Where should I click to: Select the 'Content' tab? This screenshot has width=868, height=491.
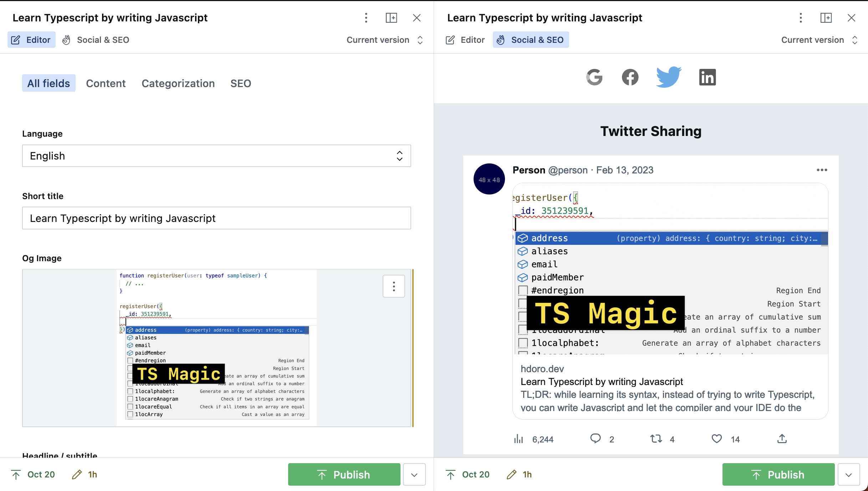tap(105, 83)
